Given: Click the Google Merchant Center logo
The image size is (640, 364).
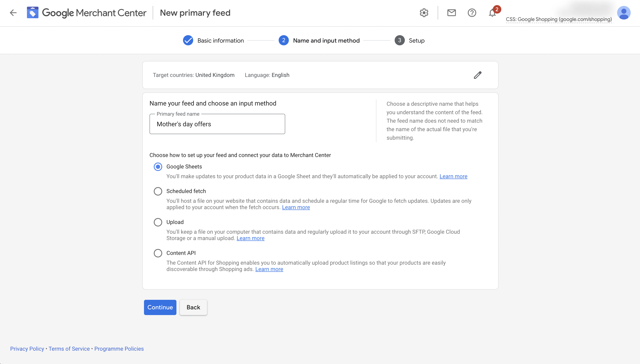Looking at the screenshot, I should pos(86,13).
